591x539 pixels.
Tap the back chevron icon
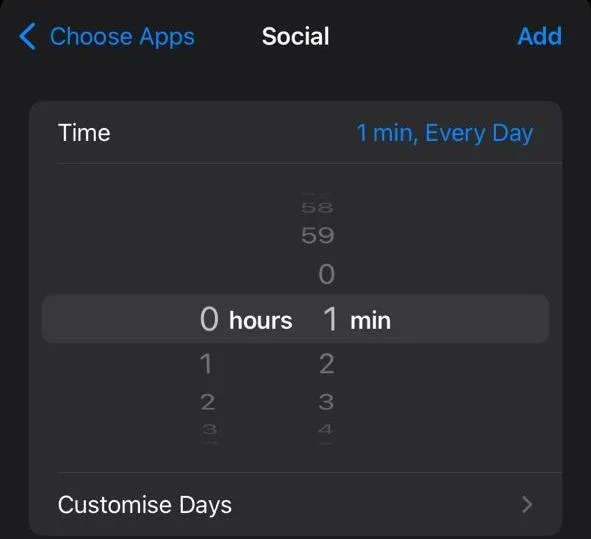tap(28, 36)
